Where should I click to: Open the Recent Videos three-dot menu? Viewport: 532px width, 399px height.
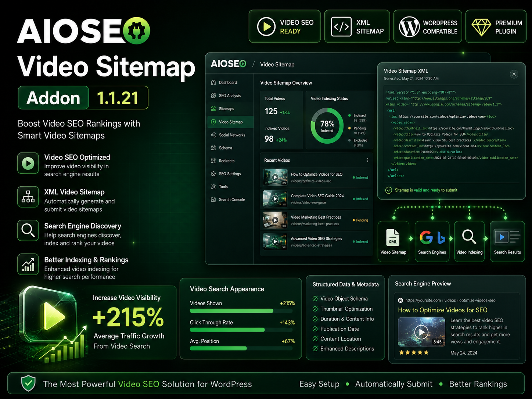367,160
